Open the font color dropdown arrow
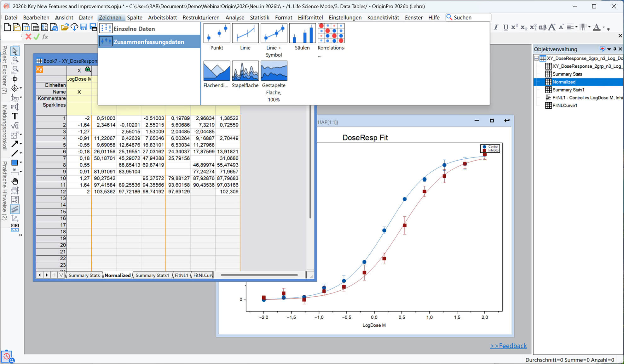Screen dimensions: 624x364 pos(604,27)
